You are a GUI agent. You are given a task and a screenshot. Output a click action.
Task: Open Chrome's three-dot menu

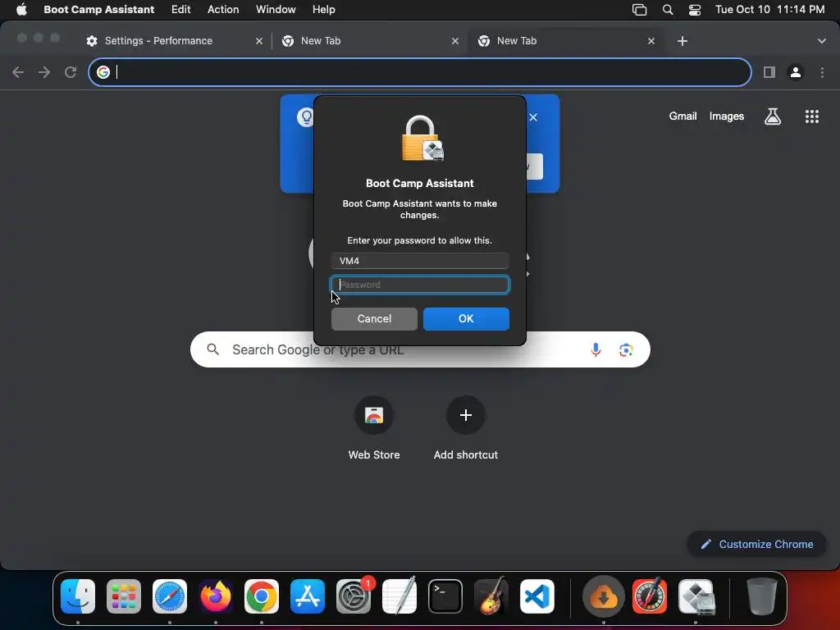[x=822, y=72]
